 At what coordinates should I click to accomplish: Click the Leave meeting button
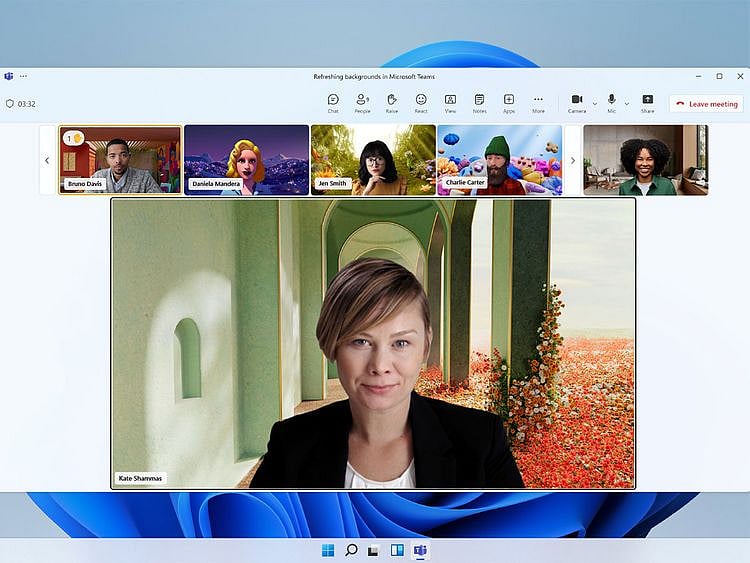click(x=706, y=103)
